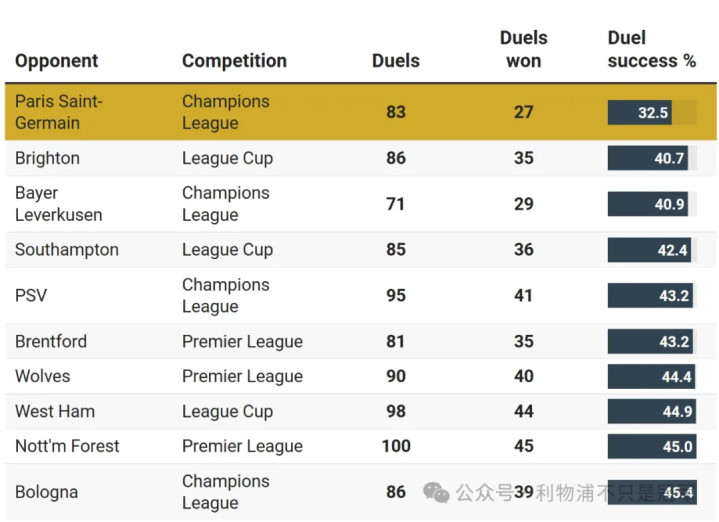
Task: Click Southampton's League Cup cell
Action: pyautogui.click(x=227, y=250)
